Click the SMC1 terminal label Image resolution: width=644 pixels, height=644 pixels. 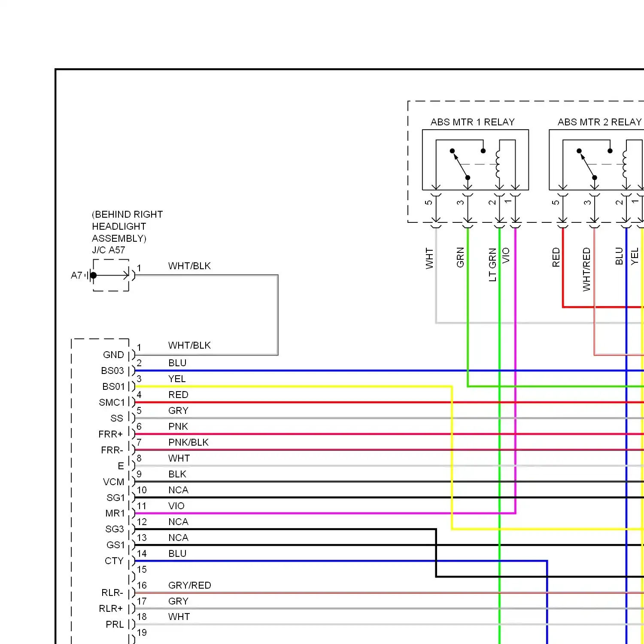[112, 402]
